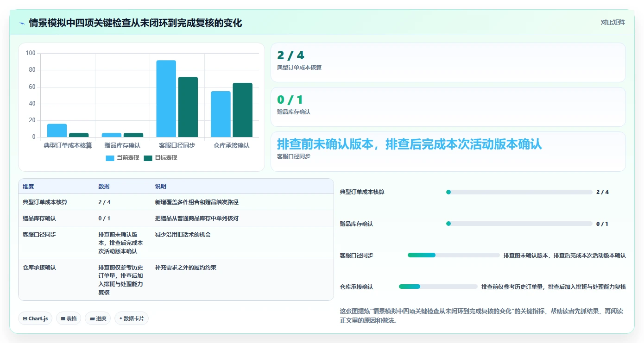
Task: Click the 典型订单成本核算 blue bar in chart
Action: tap(57, 131)
